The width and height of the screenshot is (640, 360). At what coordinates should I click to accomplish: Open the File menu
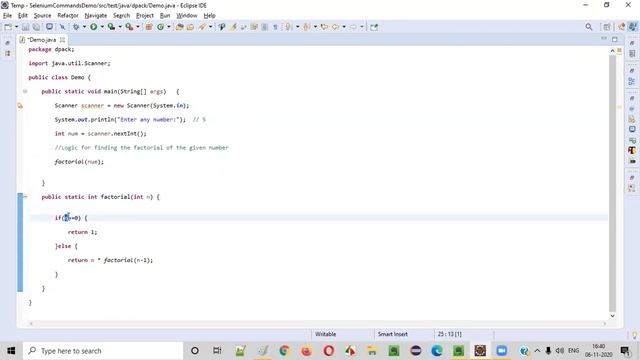[7, 16]
